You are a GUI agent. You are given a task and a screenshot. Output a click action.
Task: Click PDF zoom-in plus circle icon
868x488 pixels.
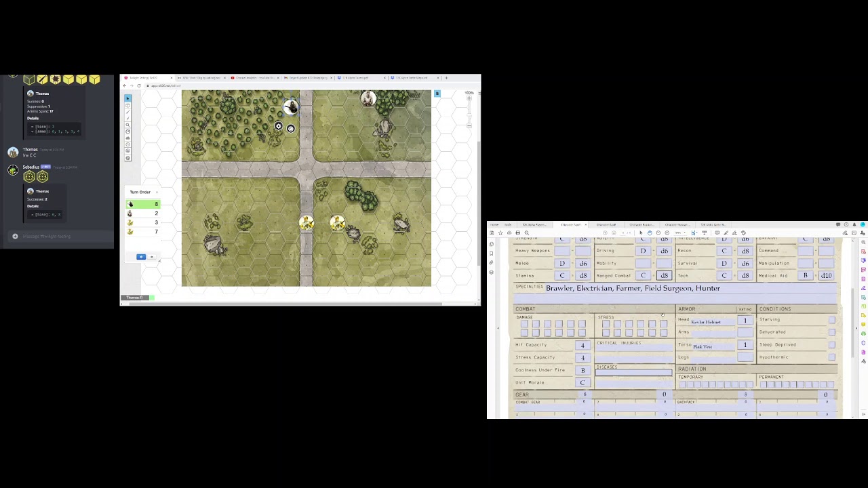(667, 233)
